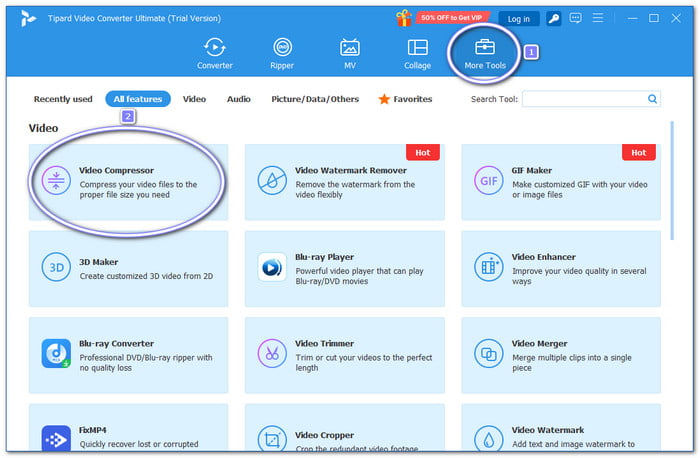Open the Picture/Data/Others tab
The height and width of the screenshot is (458, 700).
click(315, 99)
